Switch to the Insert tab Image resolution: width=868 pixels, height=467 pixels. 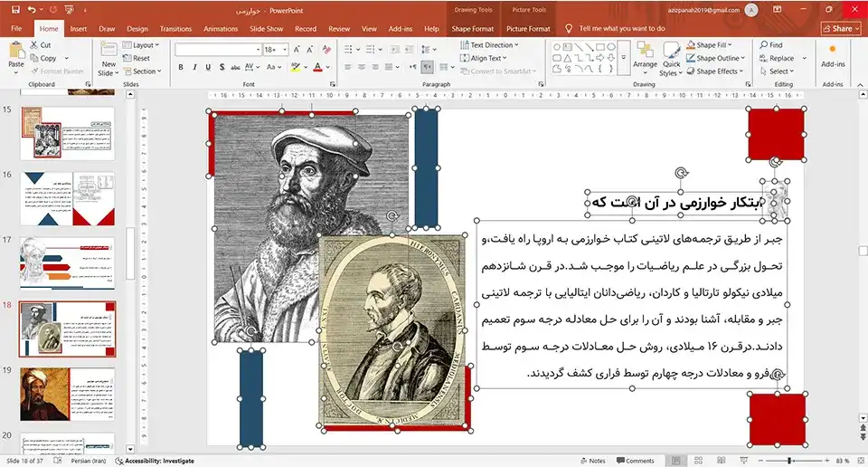(x=78, y=29)
